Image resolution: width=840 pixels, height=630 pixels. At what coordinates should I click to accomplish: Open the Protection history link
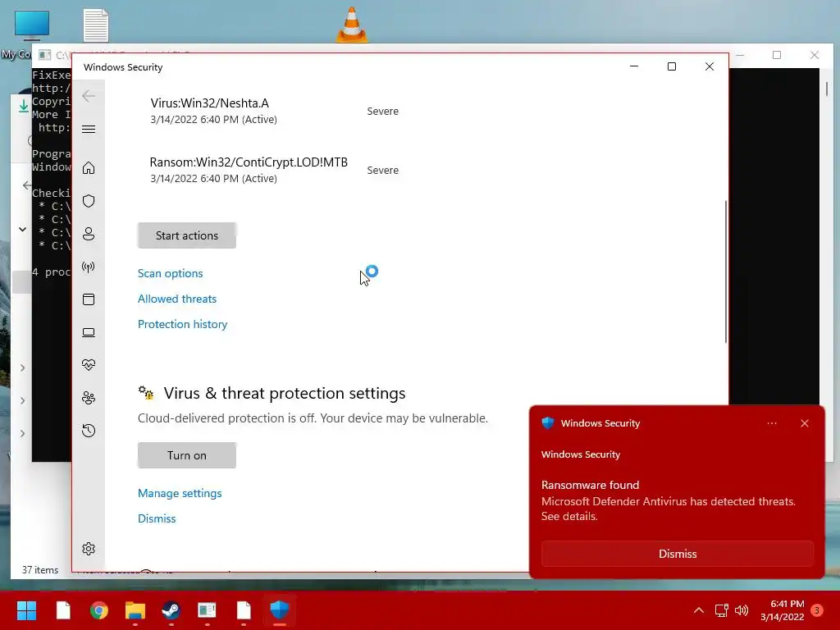pos(183,324)
